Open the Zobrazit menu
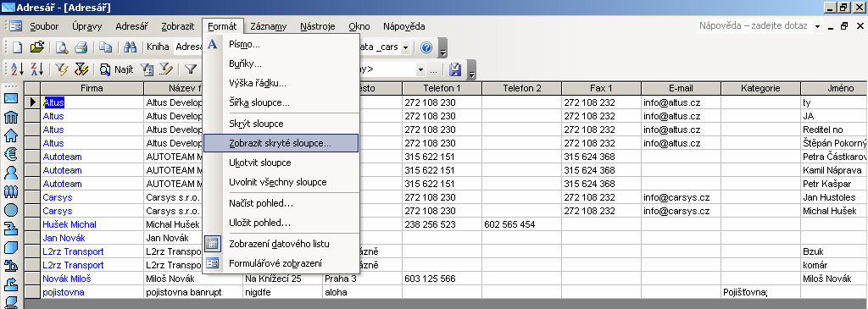The image size is (868, 309). tap(178, 26)
